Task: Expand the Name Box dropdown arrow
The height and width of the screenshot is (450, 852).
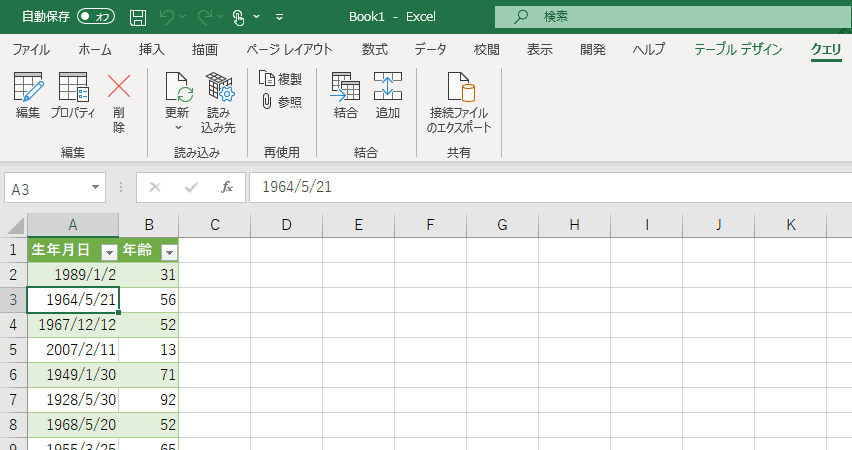Action: click(x=96, y=187)
